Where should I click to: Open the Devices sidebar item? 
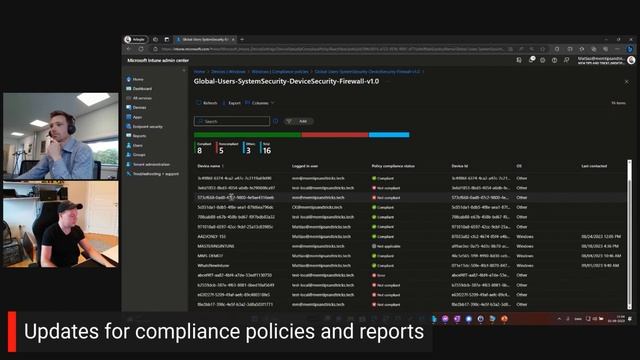coord(136,108)
